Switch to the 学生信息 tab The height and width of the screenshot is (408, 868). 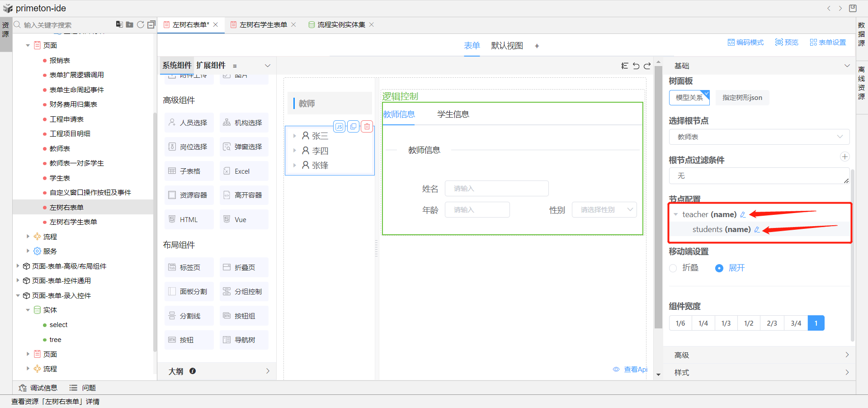pos(453,114)
